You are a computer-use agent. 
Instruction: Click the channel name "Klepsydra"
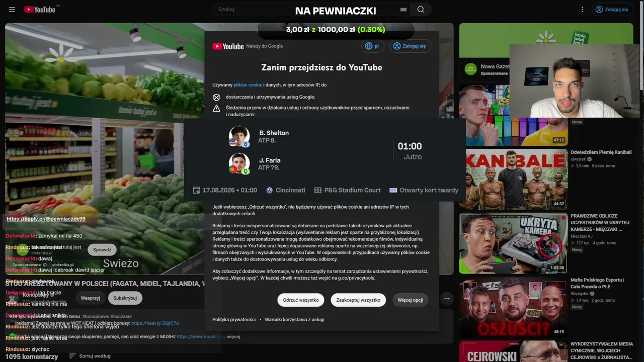point(580,294)
